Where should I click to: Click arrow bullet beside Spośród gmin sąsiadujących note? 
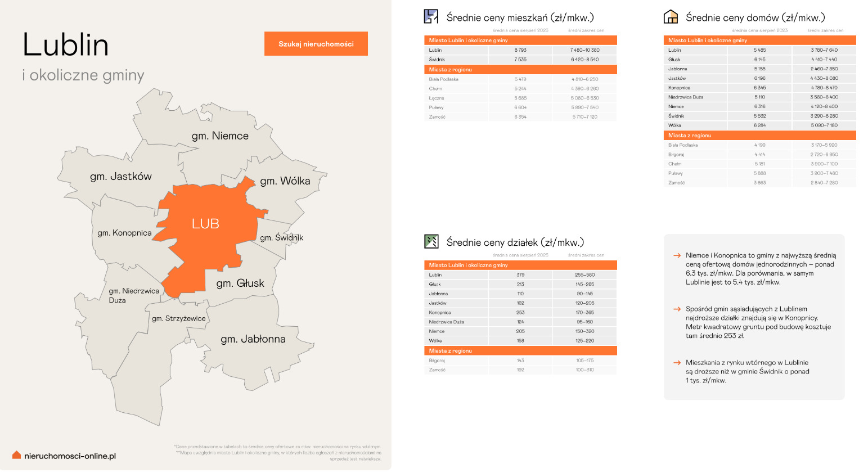pos(677,309)
